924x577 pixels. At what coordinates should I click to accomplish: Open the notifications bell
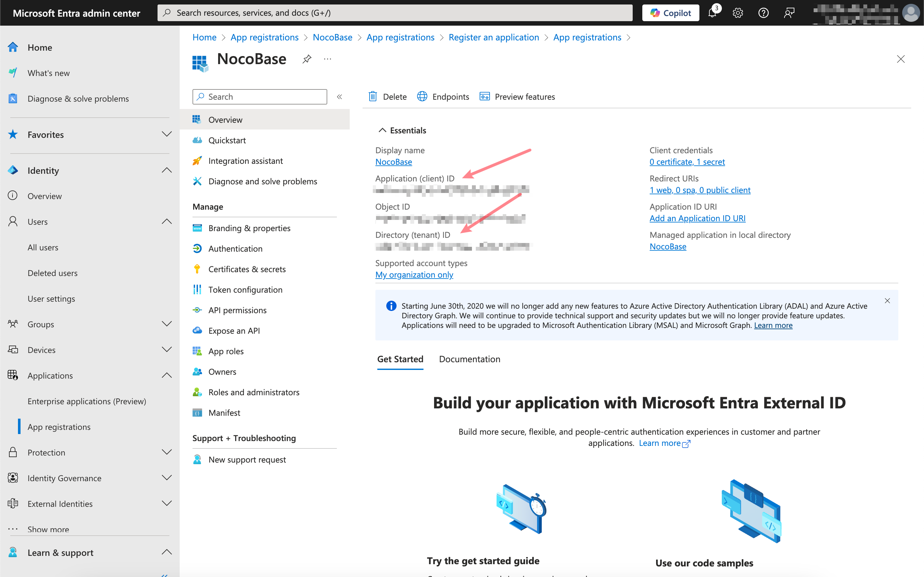pos(712,13)
